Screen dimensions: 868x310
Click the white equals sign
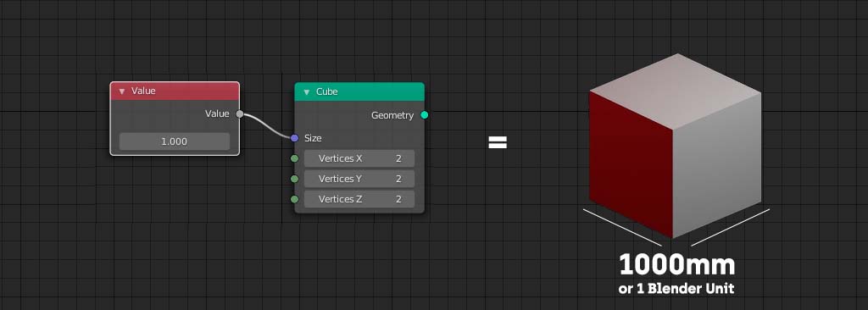point(498,142)
